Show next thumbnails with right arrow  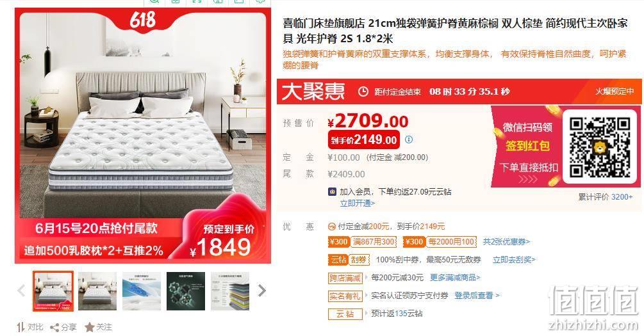coord(261,291)
